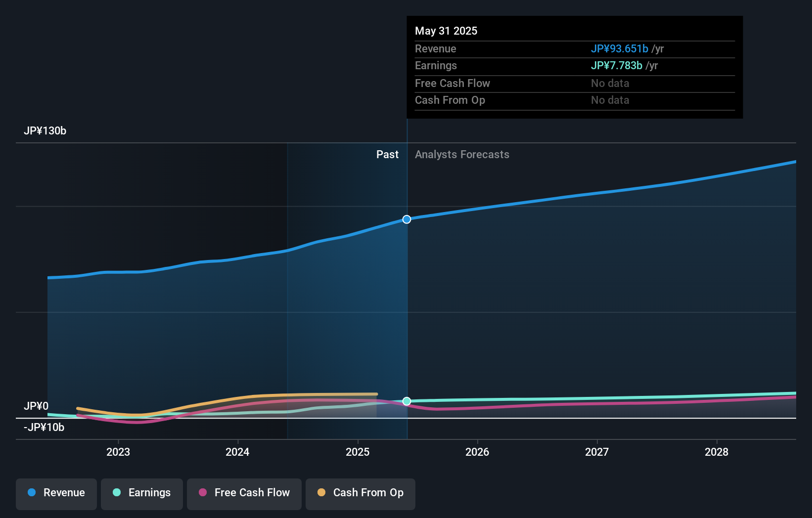The width and height of the screenshot is (812, 518).
Task: Click the Free Cash Flow legend dot icon
Action: click(x=203, y=493)
